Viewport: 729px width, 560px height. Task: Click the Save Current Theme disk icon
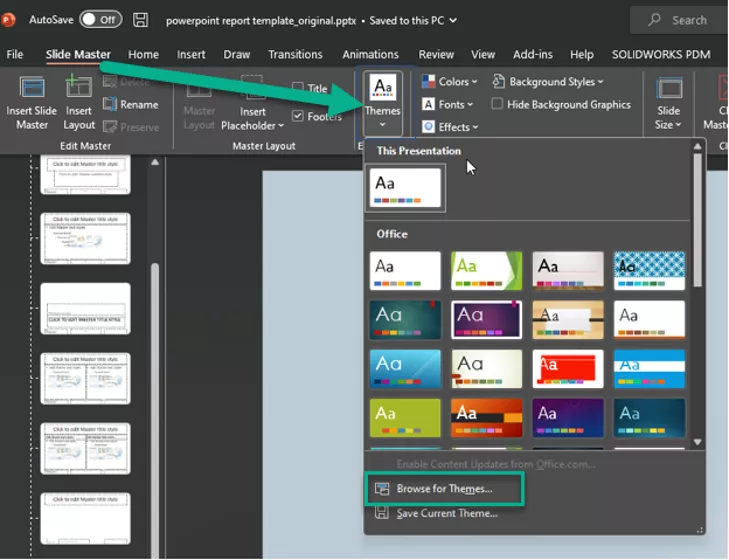[x=382, y=513]
